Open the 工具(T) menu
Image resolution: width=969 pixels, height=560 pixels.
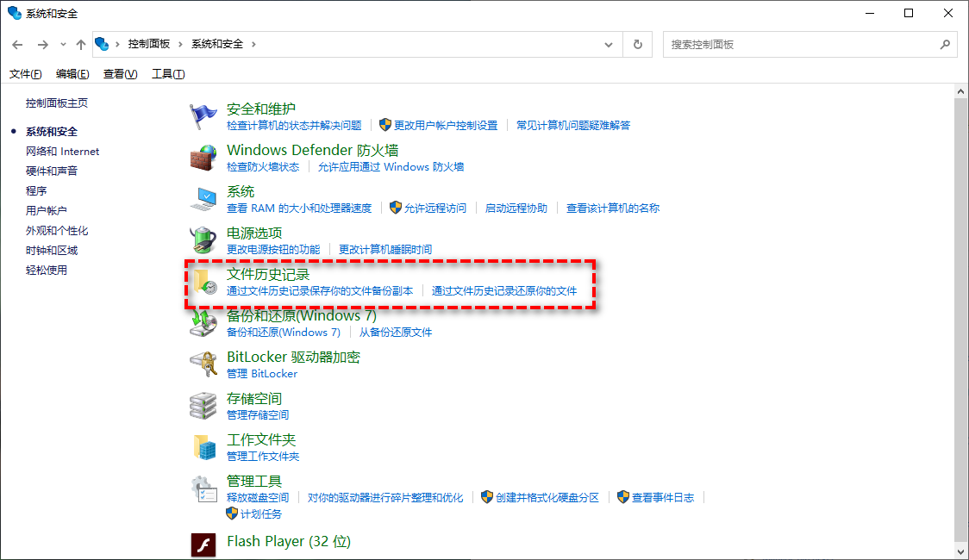point(168,74)
